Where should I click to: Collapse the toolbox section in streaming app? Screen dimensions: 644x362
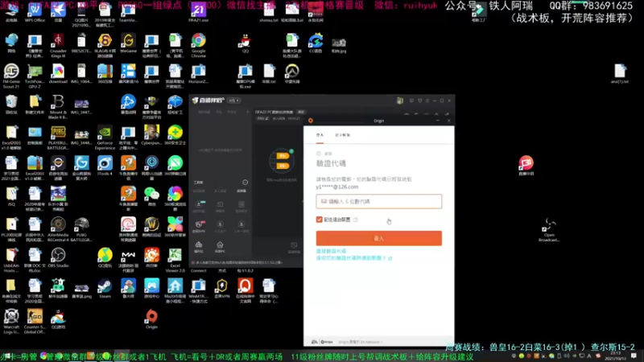point(245,183)
